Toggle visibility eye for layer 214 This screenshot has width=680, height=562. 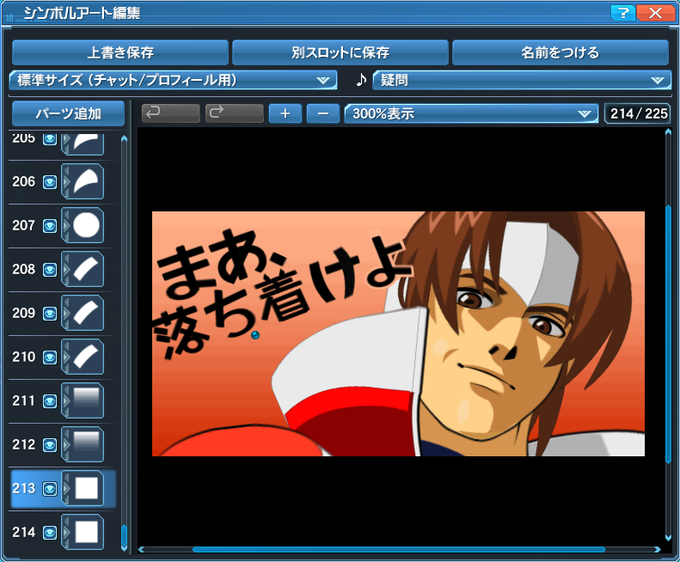pos(50,533)
